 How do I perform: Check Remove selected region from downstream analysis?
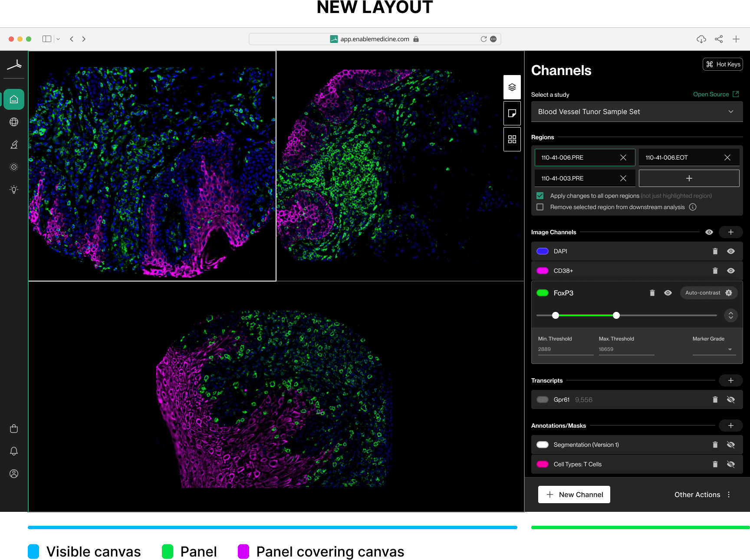coord(540,207)
